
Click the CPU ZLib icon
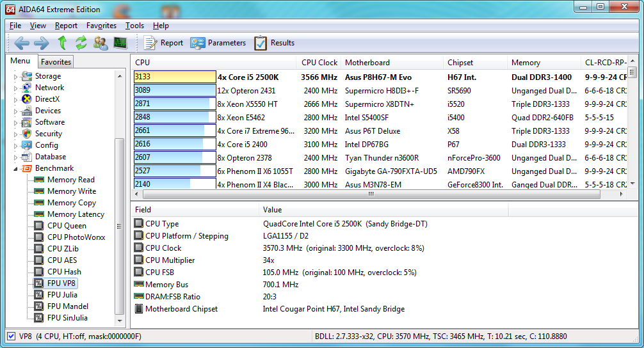(x=39, y=248)
